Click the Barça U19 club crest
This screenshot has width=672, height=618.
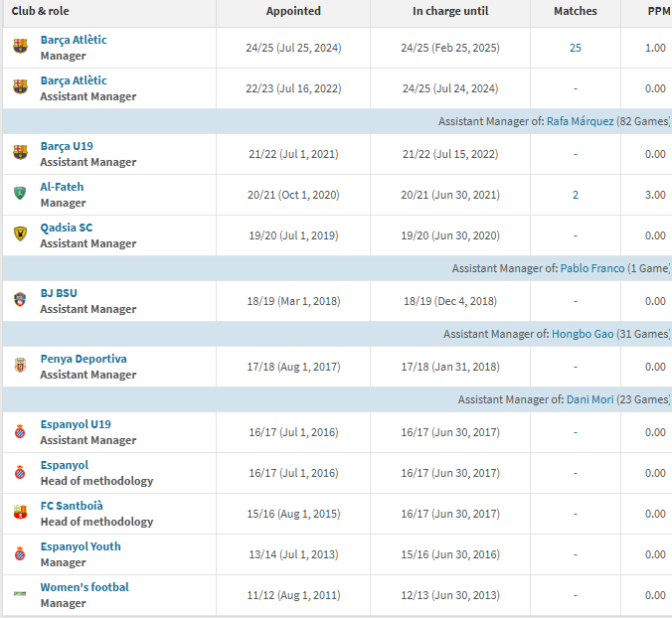click(20, 152)
